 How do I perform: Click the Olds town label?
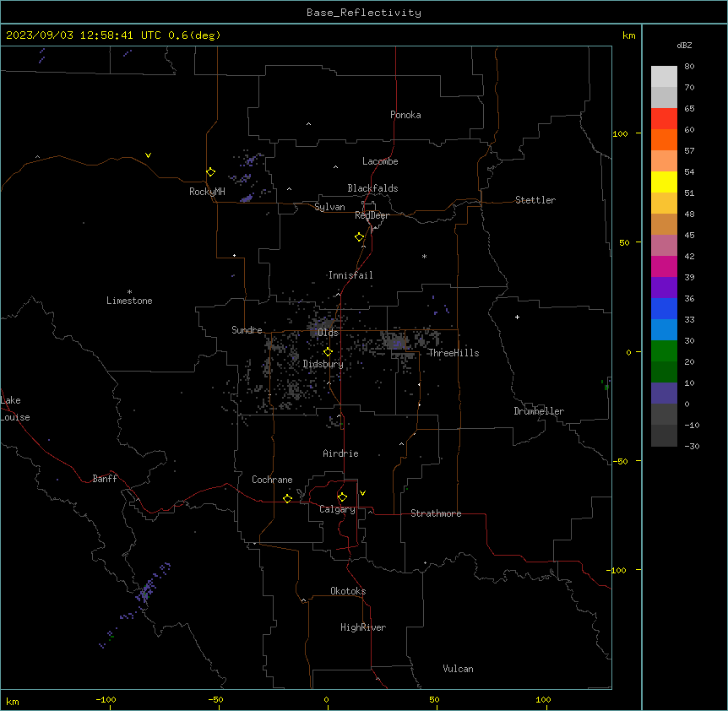tap(328, 333)
